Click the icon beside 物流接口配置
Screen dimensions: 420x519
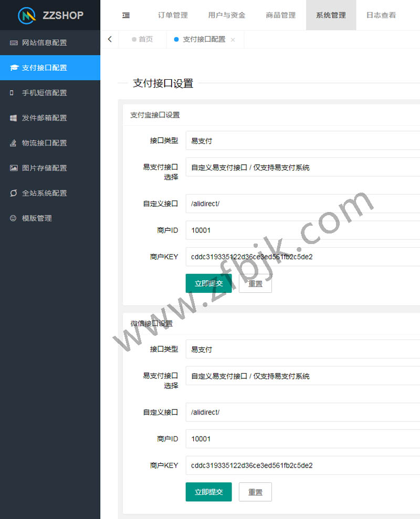[x=13, y=143]
